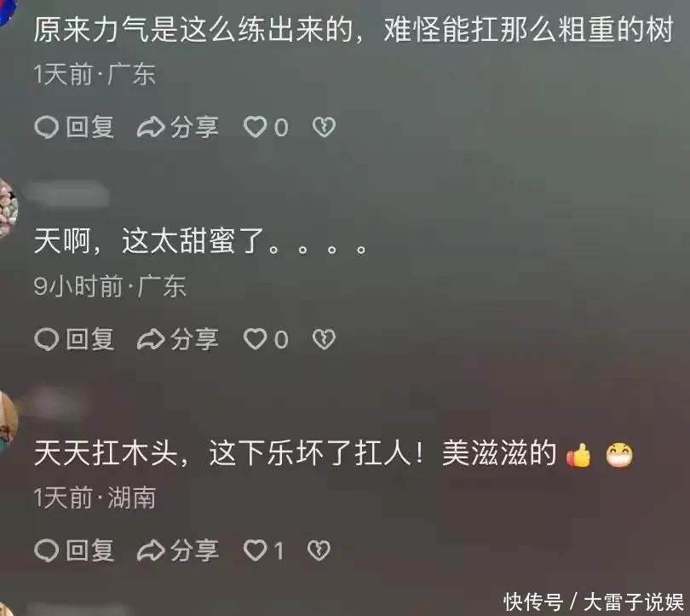Dislike the 天天扛木头 comment
Screen dimensions: 690x616
pyautogui.click(x=319, y=550)
